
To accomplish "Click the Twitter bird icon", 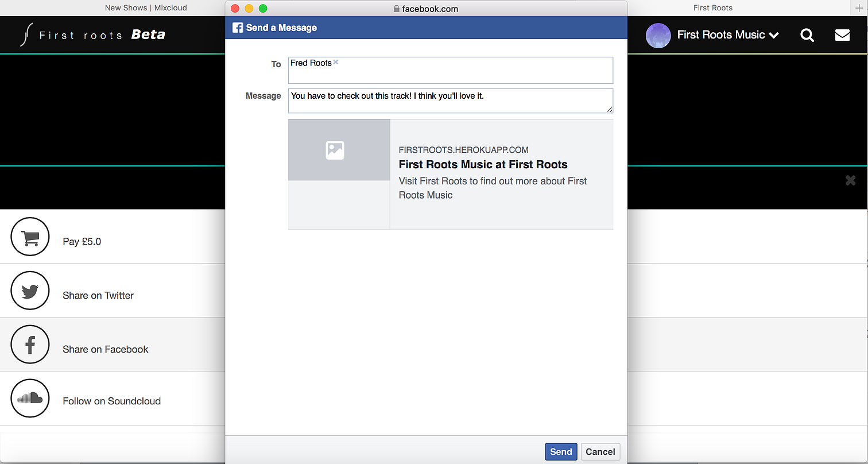I will point(30,291).
